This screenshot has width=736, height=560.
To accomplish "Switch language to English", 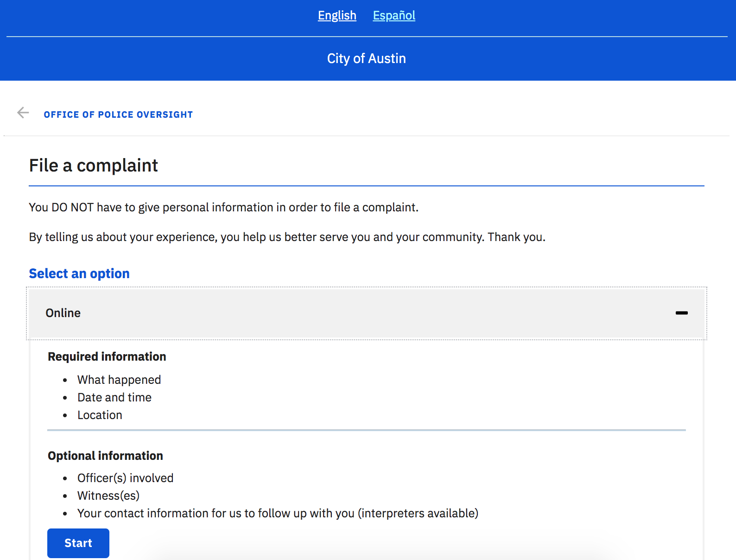I will click(337, 16).
